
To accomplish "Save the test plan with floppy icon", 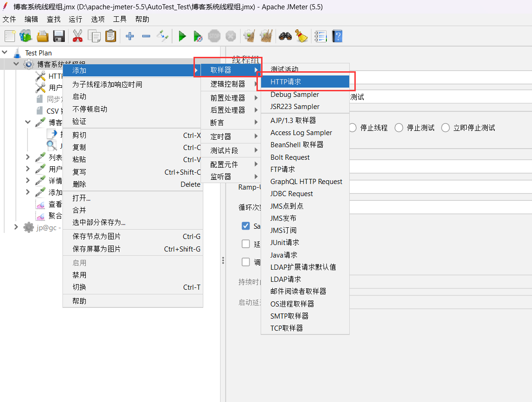I will 59,36.
